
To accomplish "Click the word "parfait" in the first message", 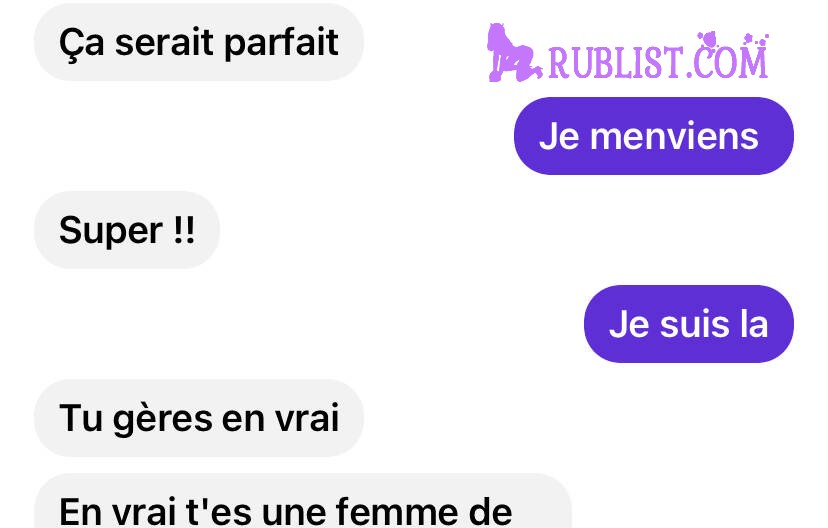I will (281, 44).
